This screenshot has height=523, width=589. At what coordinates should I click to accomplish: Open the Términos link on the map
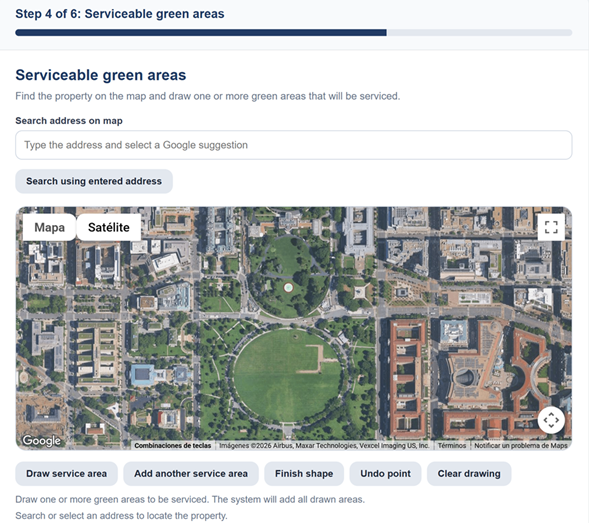(452, 446)
